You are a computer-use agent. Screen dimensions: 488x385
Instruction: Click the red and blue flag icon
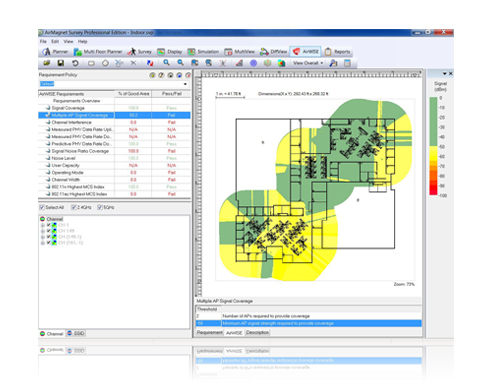point(150,63)
